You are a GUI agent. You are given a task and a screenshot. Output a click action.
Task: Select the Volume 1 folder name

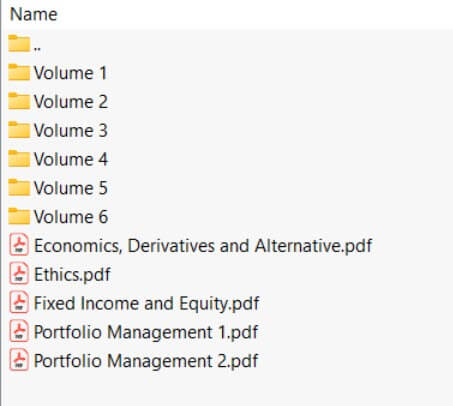click(70, 73)
